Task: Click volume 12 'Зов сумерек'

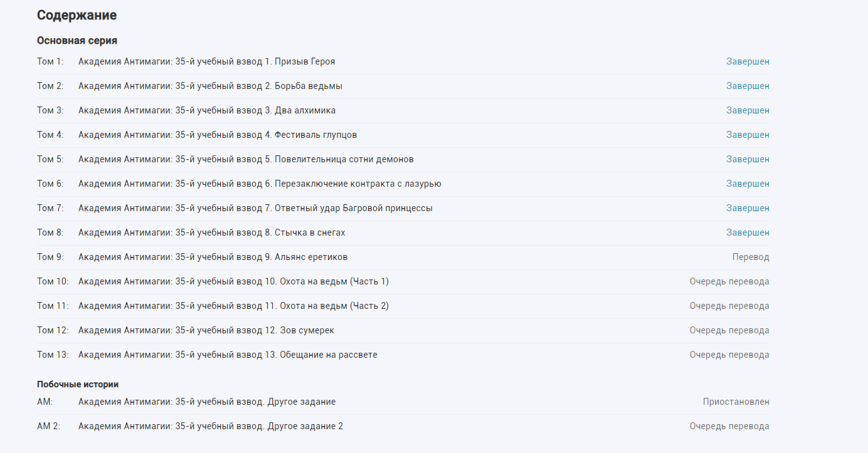Action: click(210, 330)
